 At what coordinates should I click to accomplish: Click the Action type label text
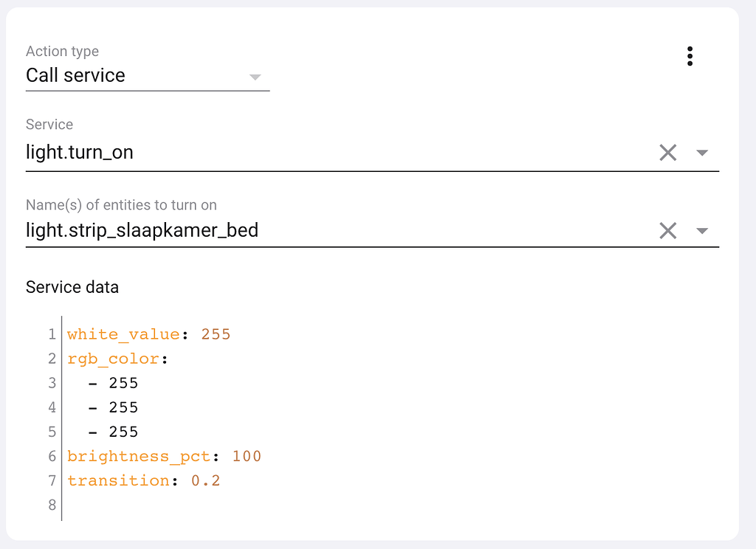tap(62, 51)
